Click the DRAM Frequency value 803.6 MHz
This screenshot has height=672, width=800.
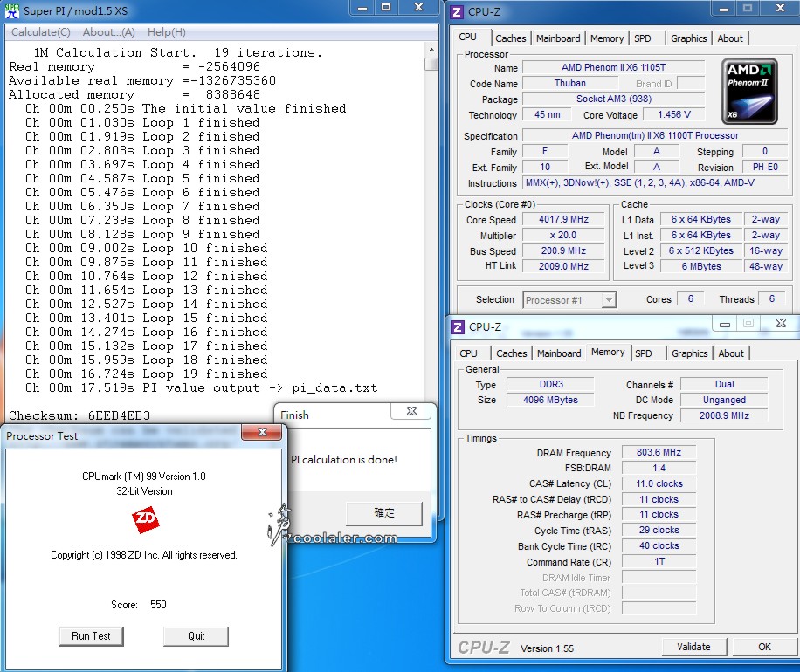pyautogui.click(x=659, y=453)
